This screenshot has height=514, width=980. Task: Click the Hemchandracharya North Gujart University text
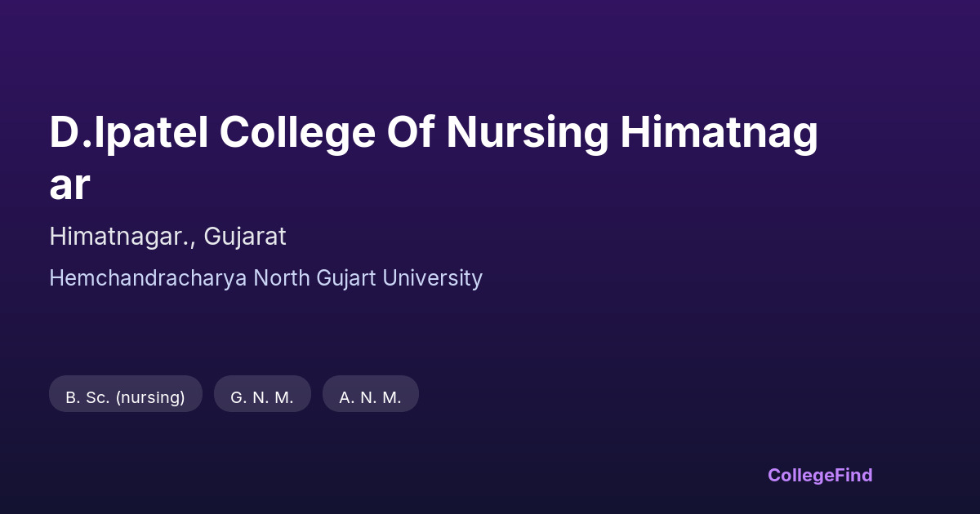click(x=265, y=278)
